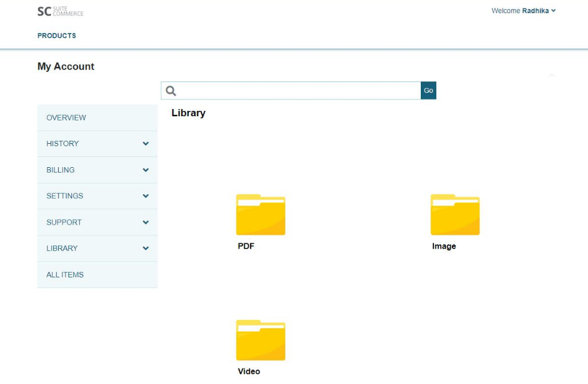Click the SC SuiteCommerce logo
The width and height of the screenshot is (588, 384).
(60, 11)
